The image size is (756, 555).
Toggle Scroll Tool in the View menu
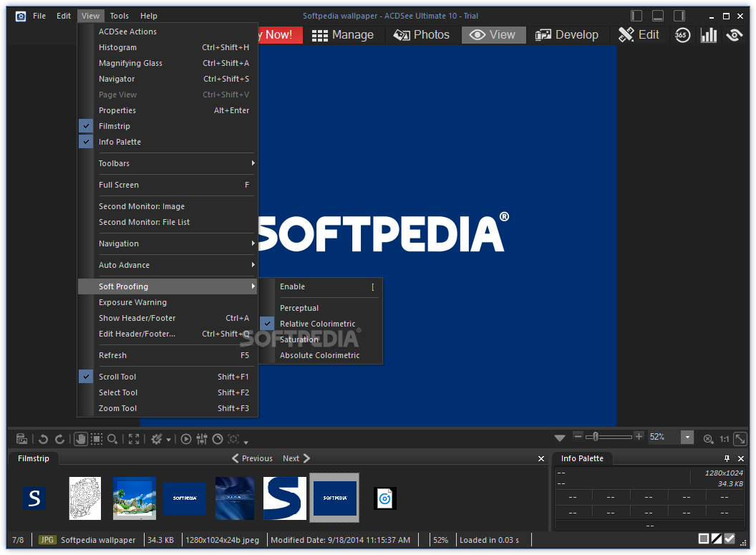(x=168, y=377)
